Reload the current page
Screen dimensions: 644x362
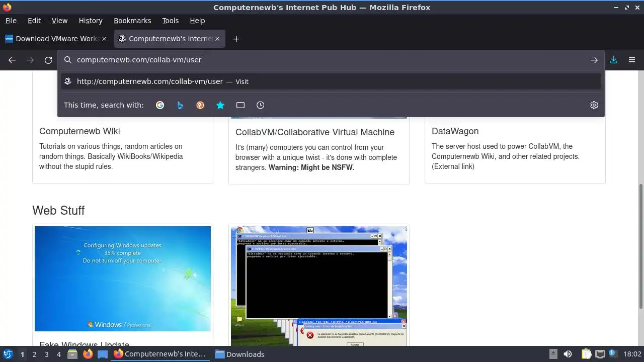[48, 60]
